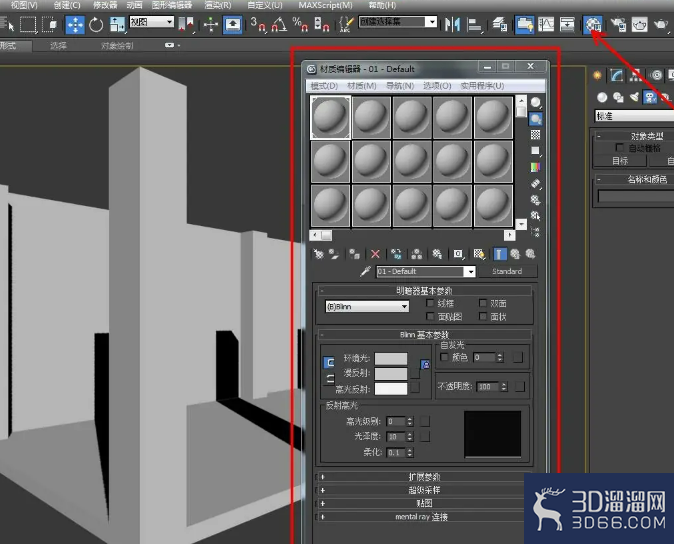Select the Cameras category icon
Viewport: 674px width, 544px height.
[x=650, y=98]
